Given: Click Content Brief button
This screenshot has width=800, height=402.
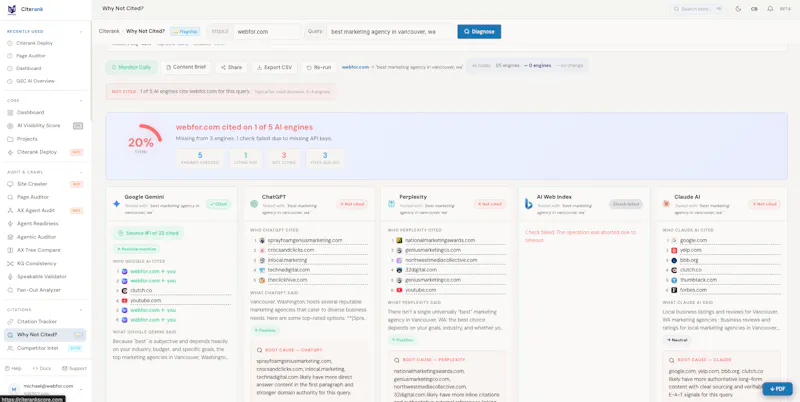Looking at the screenshot, I should [186, 67].
